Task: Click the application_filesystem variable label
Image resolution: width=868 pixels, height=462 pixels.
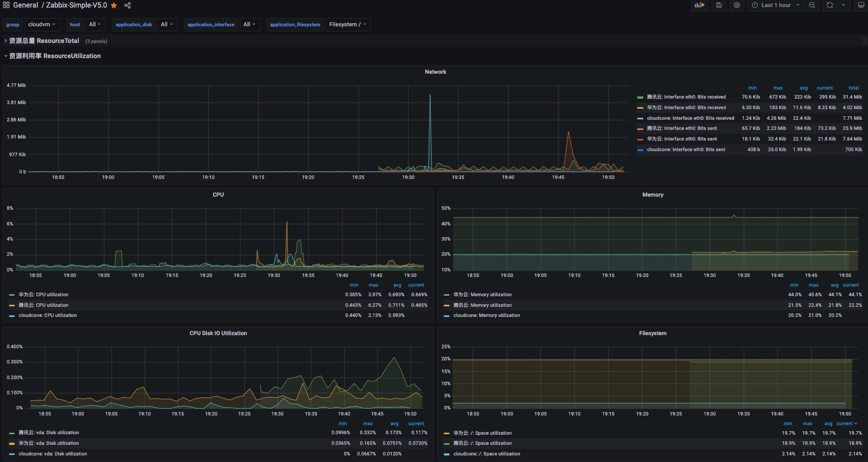Action: [x=295, y=24]
